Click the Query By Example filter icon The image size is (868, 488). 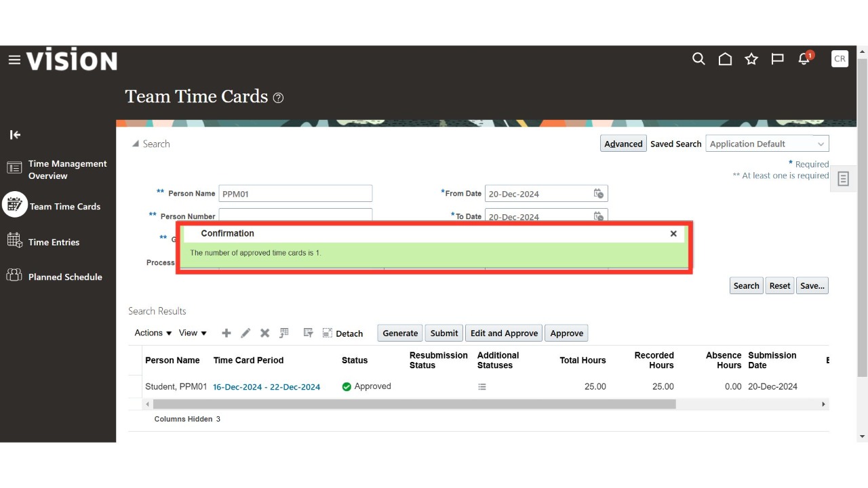(x=308, y=333)
